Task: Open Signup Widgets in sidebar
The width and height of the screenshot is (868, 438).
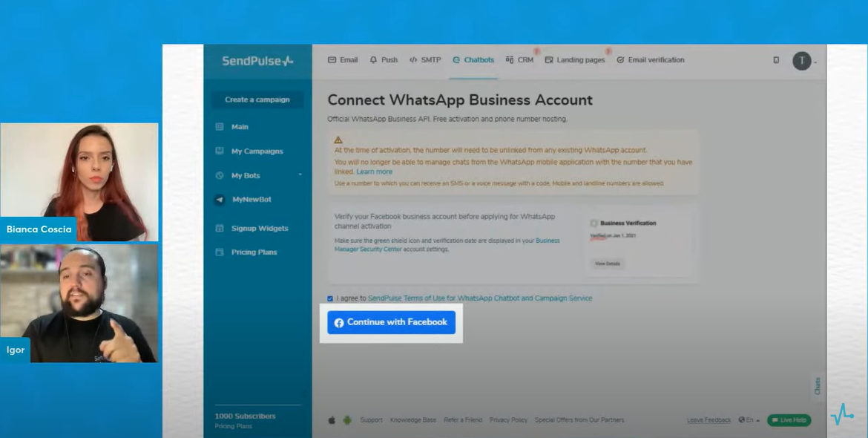Action: click(x=260, y=228)
